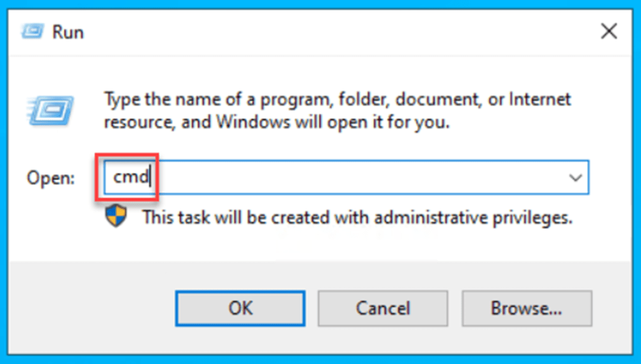Open the Browse... file picker
Viewport: 641px width, 364px height.
click(526, 308)
